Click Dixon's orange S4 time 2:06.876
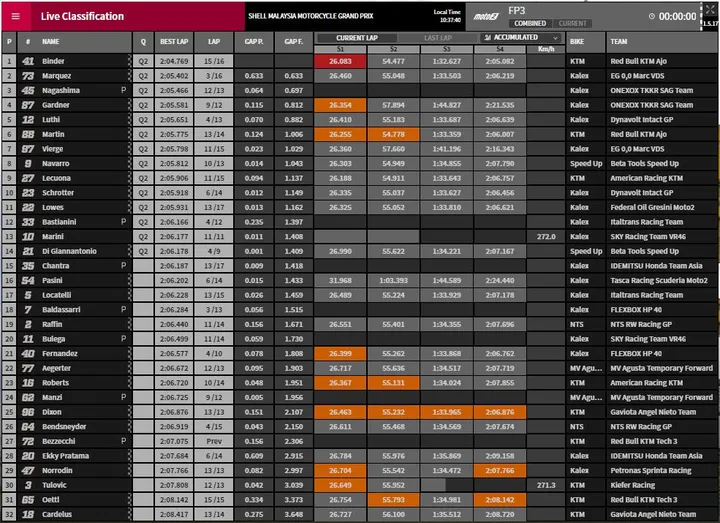 click(500, 412)
